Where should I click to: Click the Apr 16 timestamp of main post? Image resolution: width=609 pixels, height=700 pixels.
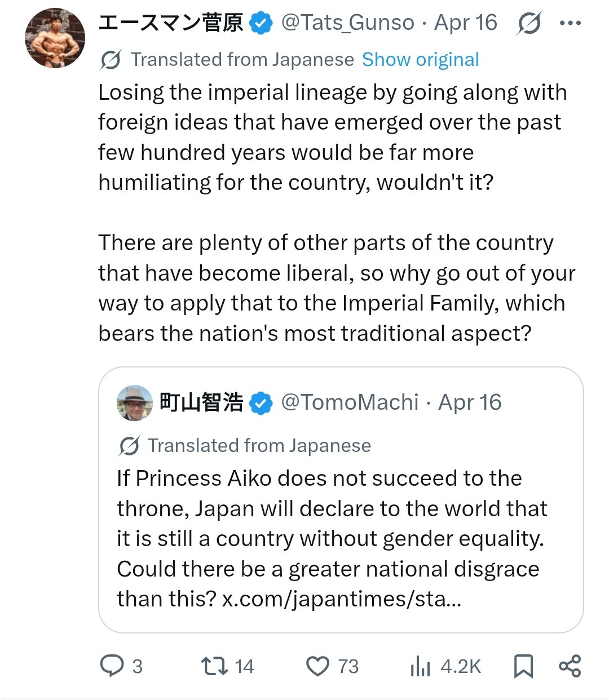pyautogui.click(x=466, y=23)
